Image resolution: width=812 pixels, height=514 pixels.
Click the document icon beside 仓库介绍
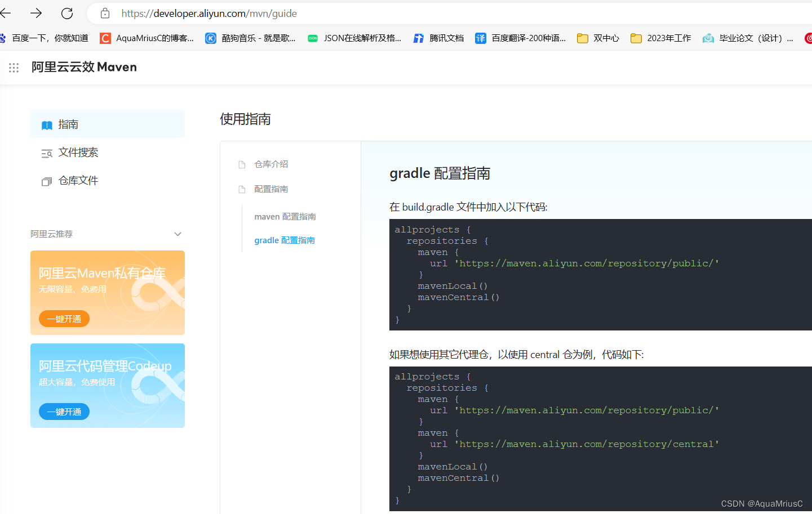242,164
